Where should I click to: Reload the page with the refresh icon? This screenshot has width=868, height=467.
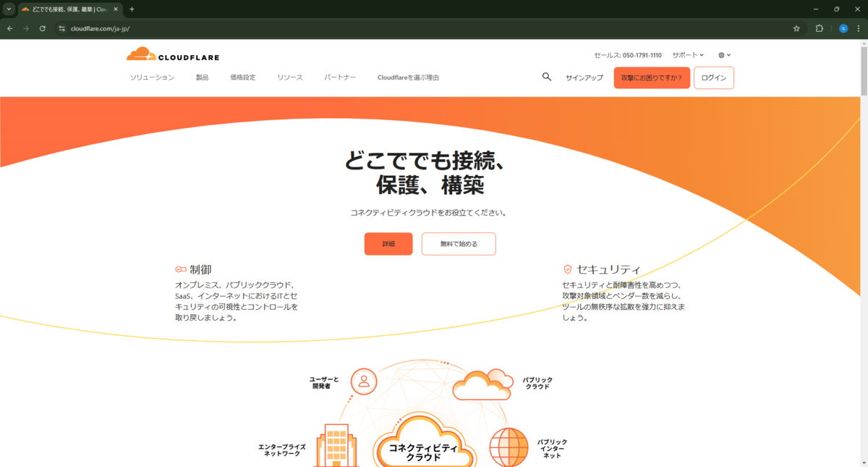(43, 28)
